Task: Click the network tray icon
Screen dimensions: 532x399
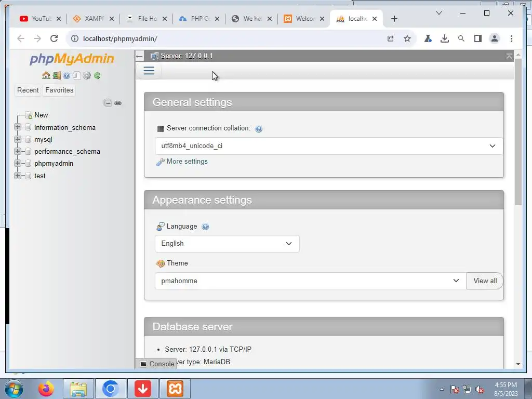Action: [467, 390]
